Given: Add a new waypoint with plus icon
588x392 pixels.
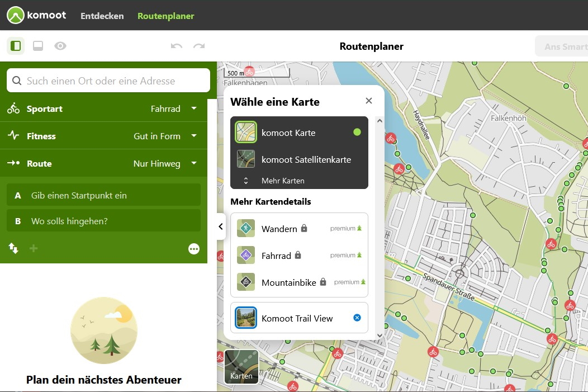Looking at the screenshot, I should tap(34, 248).
